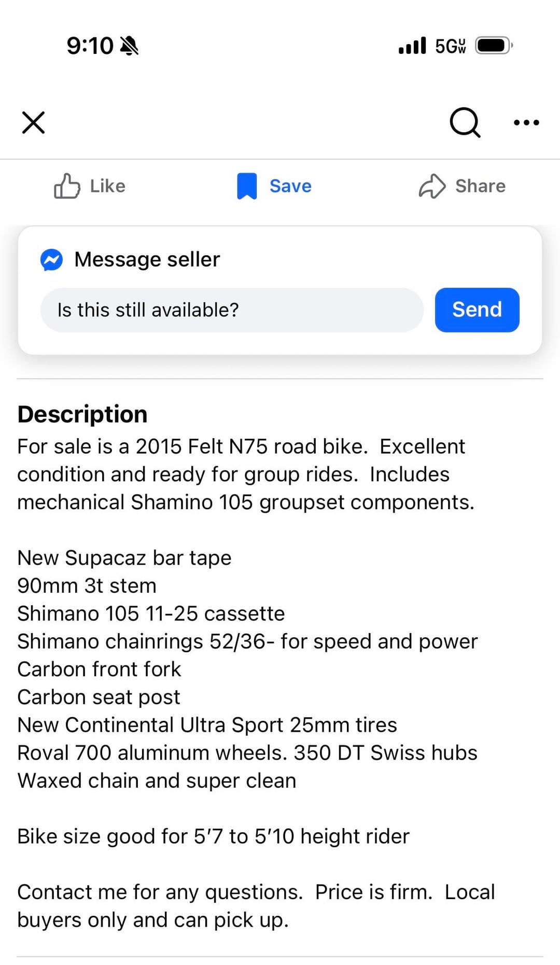Tap the "Description" heading

coord(82,414)
